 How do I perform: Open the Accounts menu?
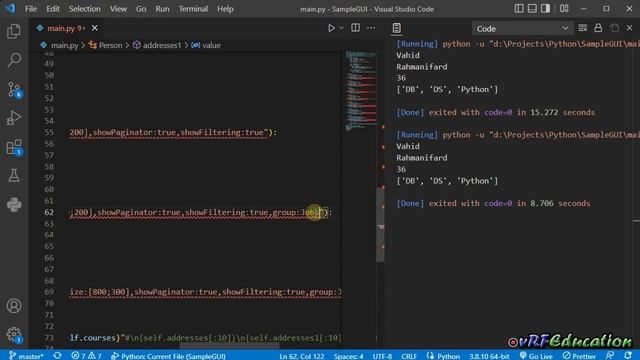click(x=14, y=306)
